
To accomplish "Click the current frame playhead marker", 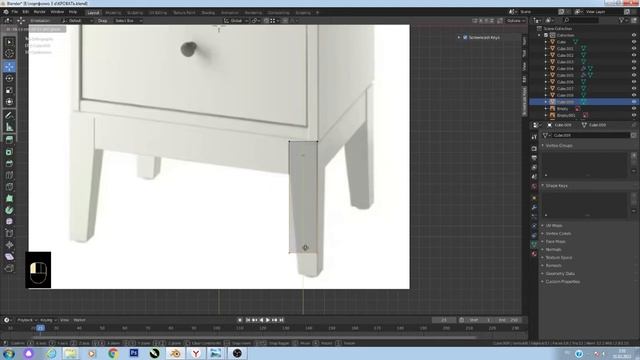I will click(x=40, y=328).
